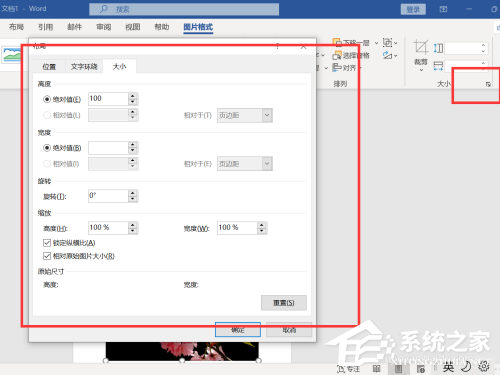Click the absolute width input field
This screenshot has height=375, width=500.
point(108,148)
